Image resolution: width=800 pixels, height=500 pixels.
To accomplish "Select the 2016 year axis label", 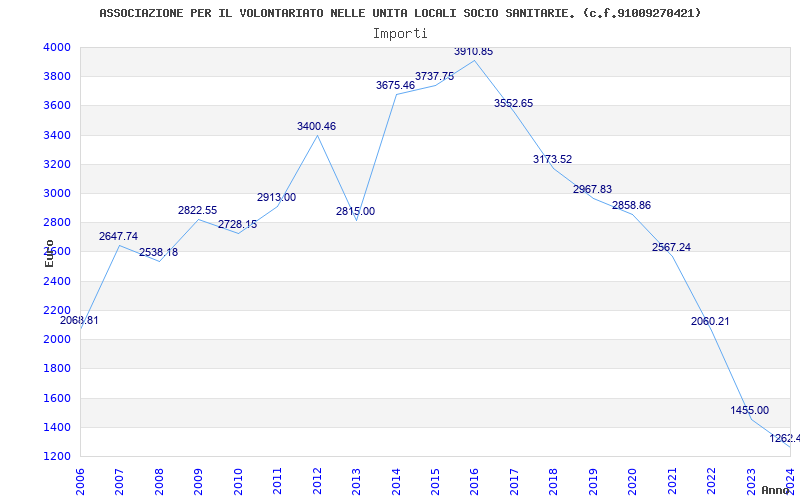I will (474, 481).
